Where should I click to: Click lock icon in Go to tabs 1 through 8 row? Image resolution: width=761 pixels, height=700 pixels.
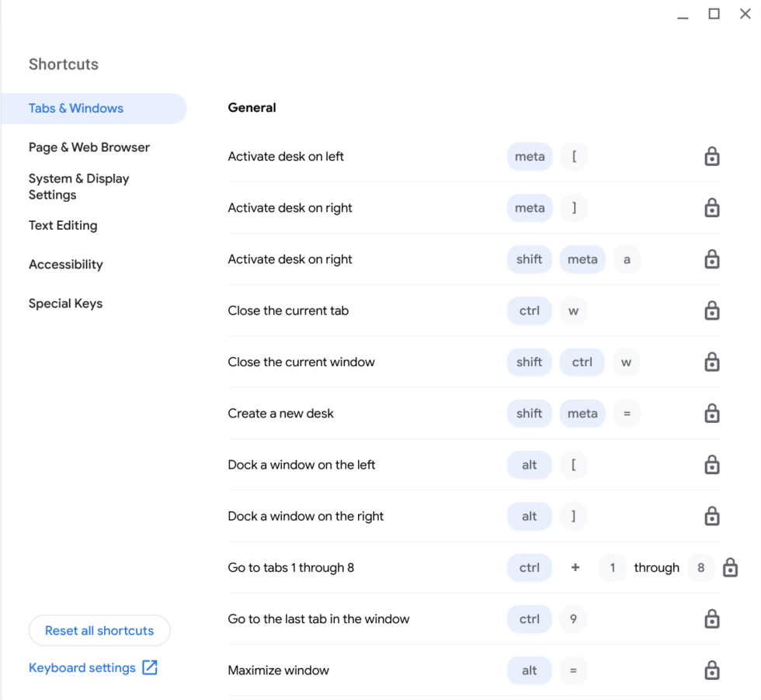coord(730,567)
